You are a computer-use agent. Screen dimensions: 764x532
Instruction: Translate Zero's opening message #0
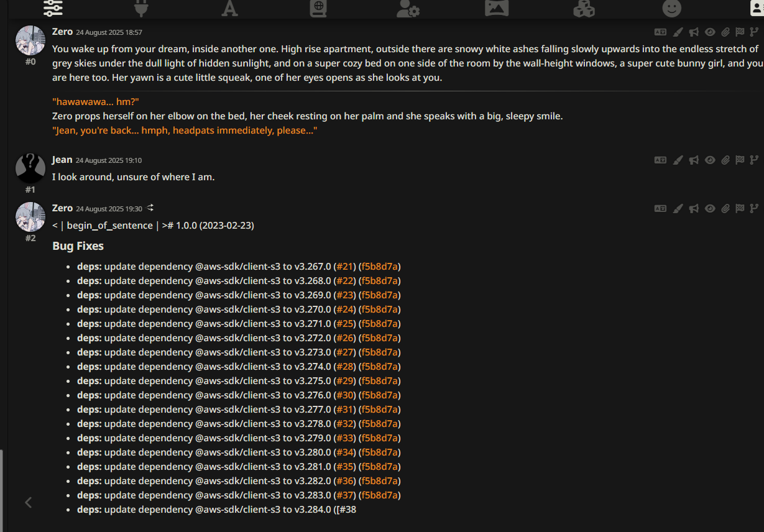pyautogui.click(x=660, y=32)
